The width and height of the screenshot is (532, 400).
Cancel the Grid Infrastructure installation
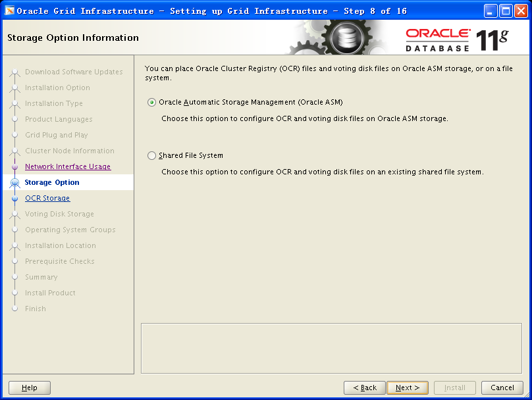502,387
